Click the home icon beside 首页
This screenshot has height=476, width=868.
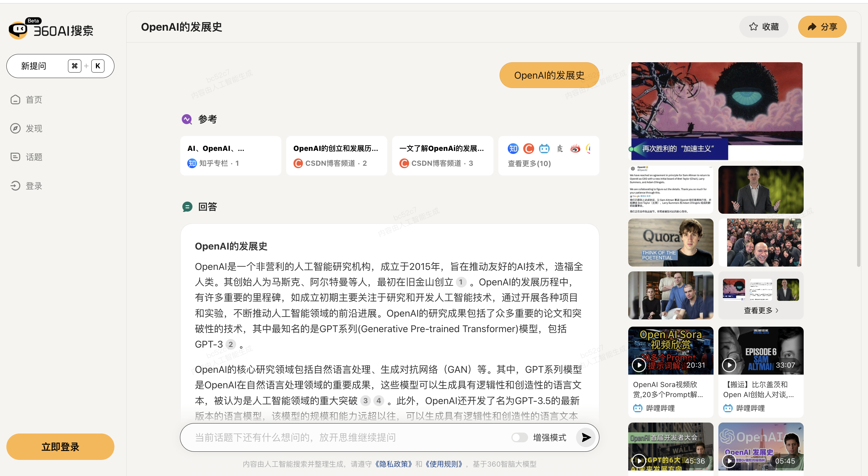click(x=15, y=100)
